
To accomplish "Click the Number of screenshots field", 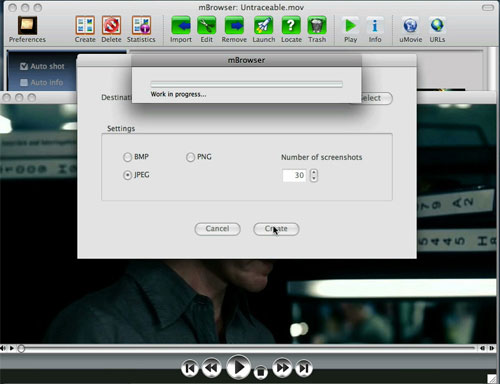I will coord(294,175).
